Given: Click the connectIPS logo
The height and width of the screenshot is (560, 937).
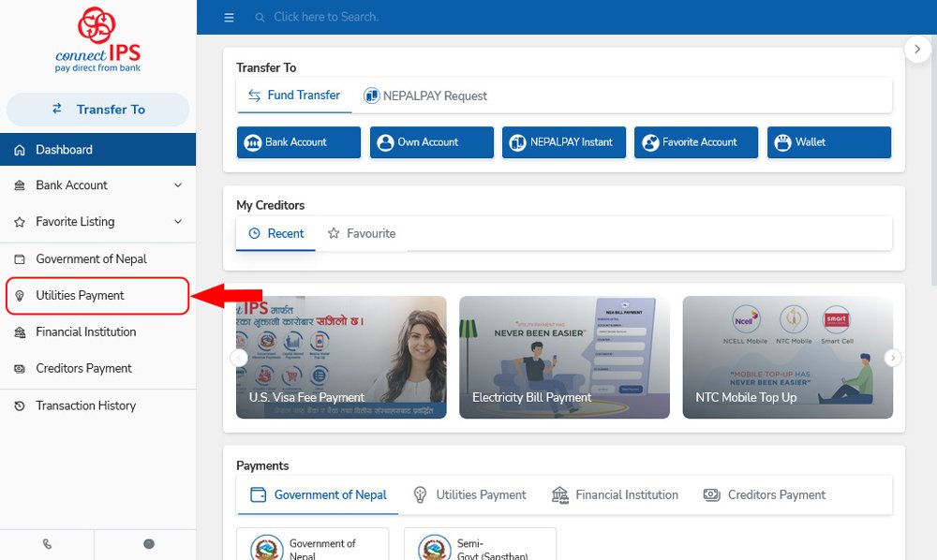Looking at the screenshot, I should (x=98, y=39).
